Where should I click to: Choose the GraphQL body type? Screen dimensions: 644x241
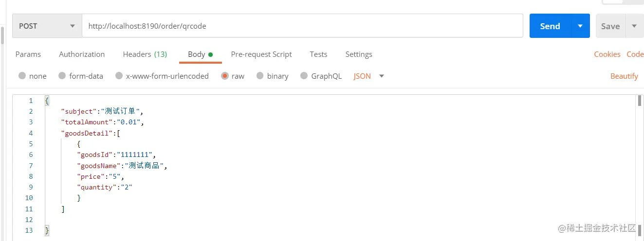304,76
